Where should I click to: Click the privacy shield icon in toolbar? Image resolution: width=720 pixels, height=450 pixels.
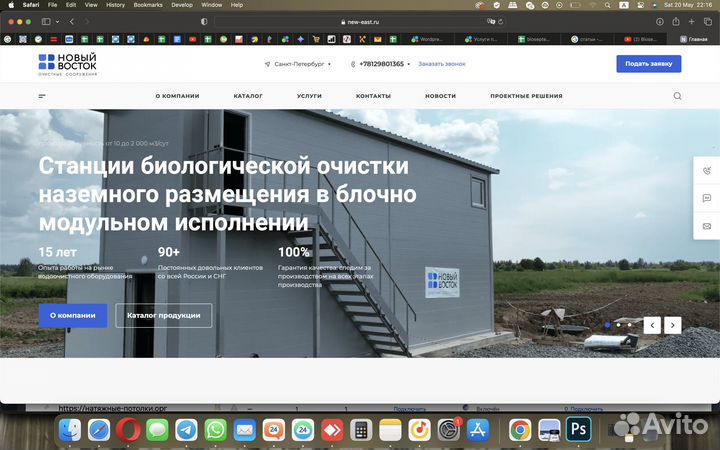click(204, 22)
